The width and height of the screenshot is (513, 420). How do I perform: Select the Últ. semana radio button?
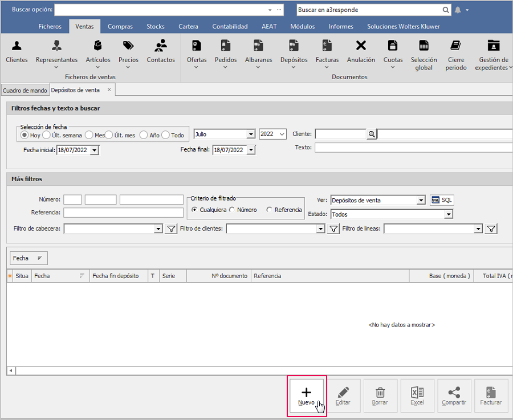point(46,134)
